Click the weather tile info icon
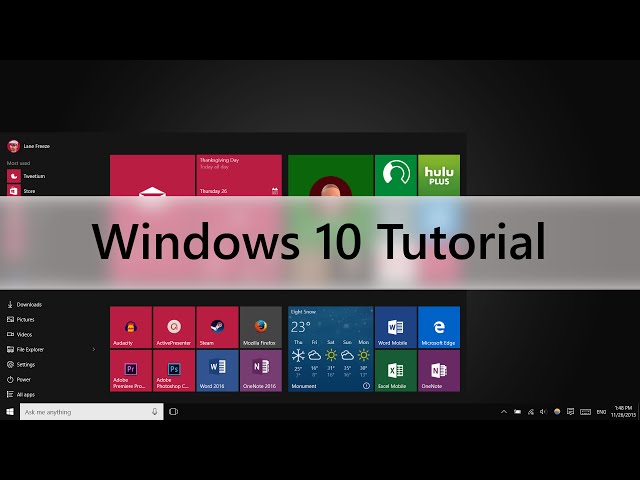The height and width of the screenshot is (480, 640). [366, 386]
